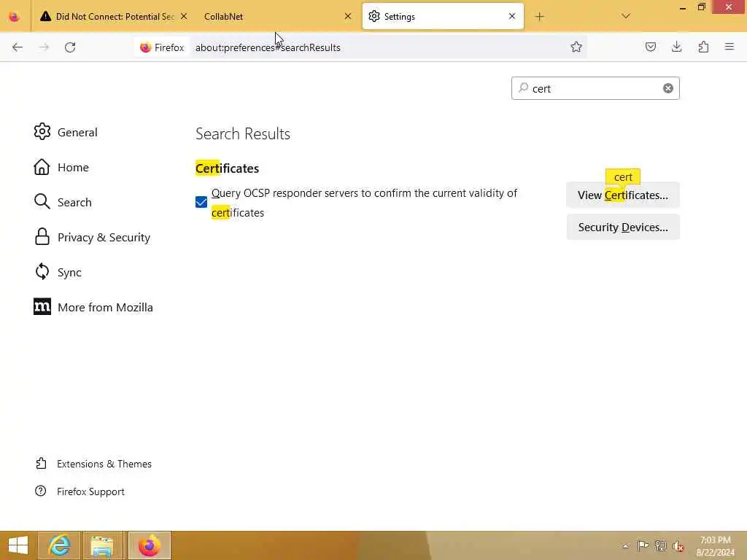Click the Certificates section heading
The image size is (747, 560).
(228, 168)
